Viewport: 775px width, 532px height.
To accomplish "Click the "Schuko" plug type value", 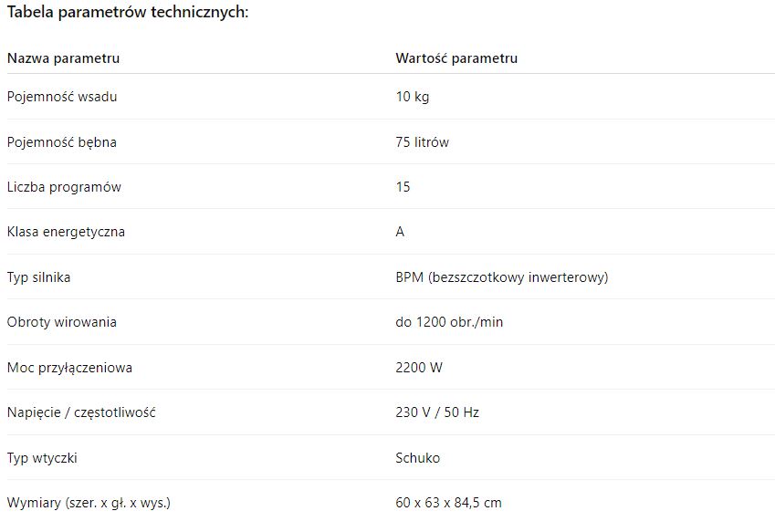I will 418,458.
